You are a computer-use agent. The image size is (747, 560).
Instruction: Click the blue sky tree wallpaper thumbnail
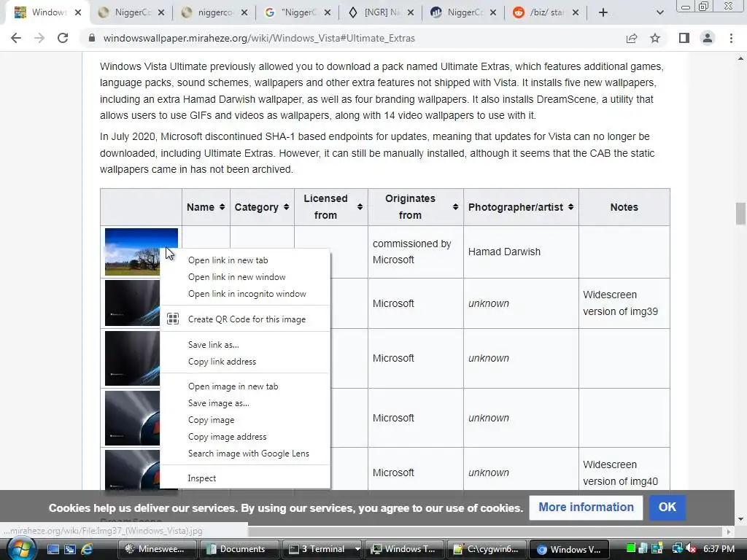pos(141,252)
